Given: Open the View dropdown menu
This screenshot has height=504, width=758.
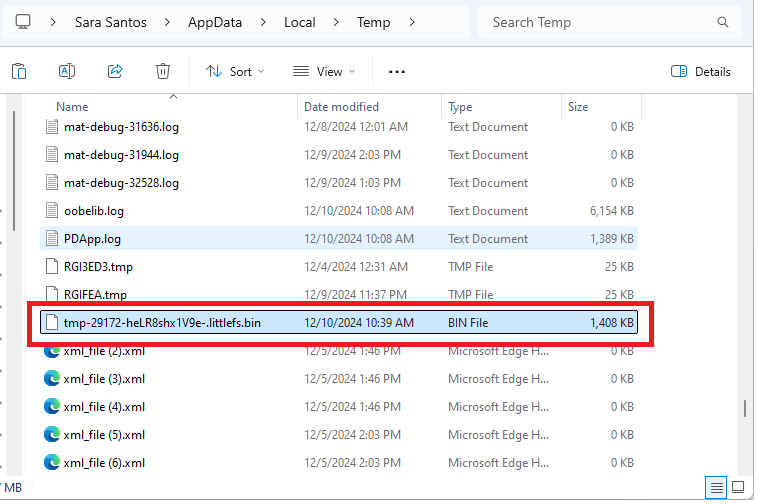Looking at the screenshot, I should [326, 71].
